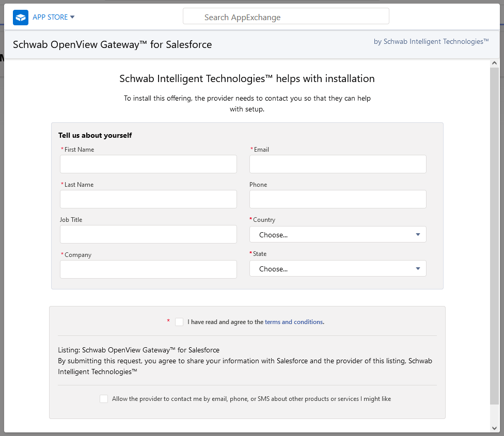Click the Job Title input field
This screenshot has width=504, height=436.
(x=148, y=234)
